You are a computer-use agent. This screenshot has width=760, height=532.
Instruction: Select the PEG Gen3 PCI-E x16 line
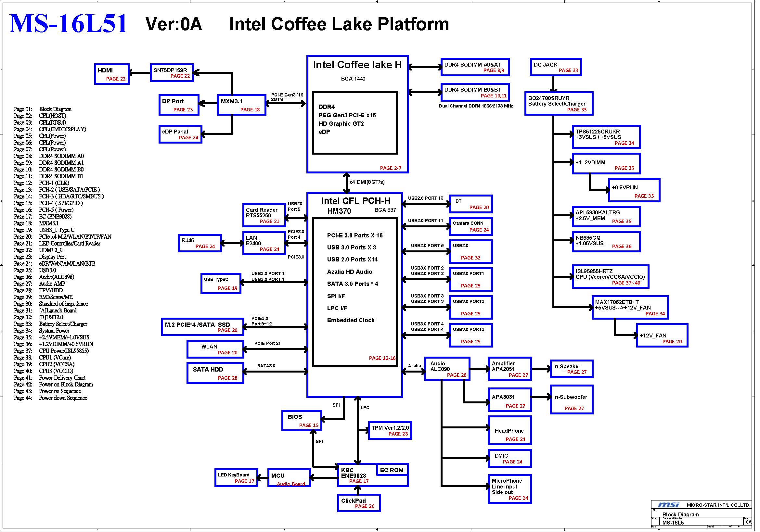[347, 115]
